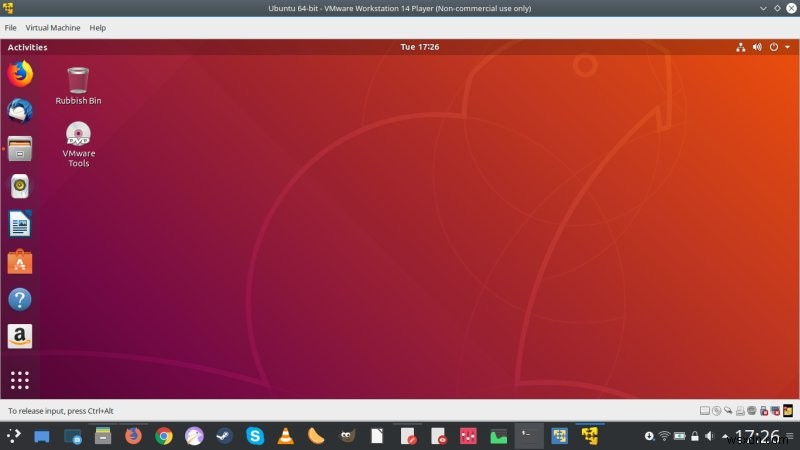Switch to the VMware Player taskbar entry
The image size is (800, 450).
coord(590,436)
